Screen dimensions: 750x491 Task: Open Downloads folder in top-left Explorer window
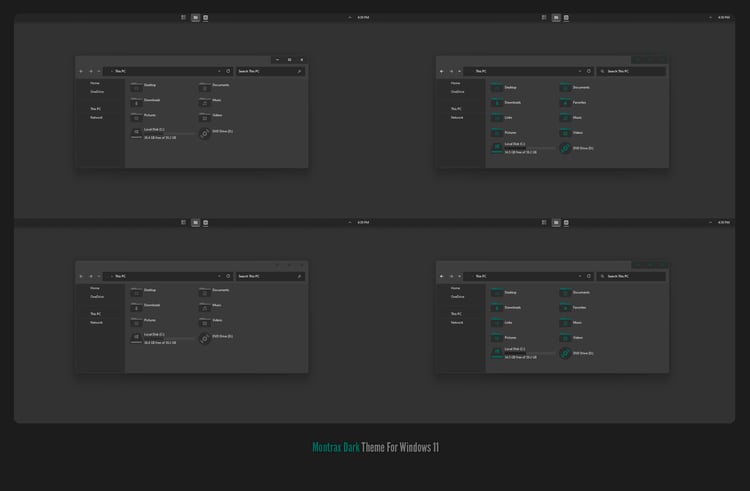tap(136, 102)
